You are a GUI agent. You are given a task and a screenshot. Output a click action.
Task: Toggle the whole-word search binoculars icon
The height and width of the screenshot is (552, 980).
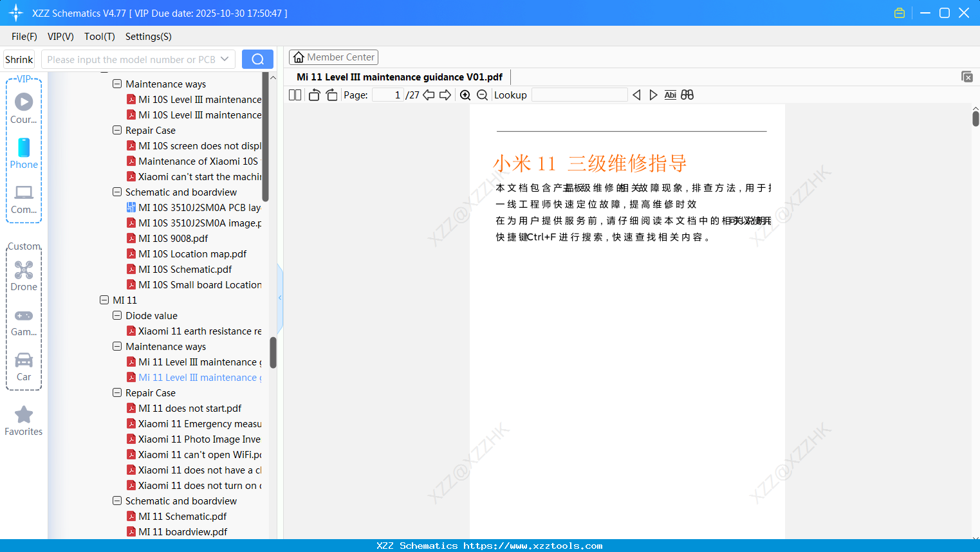(687, 95)
